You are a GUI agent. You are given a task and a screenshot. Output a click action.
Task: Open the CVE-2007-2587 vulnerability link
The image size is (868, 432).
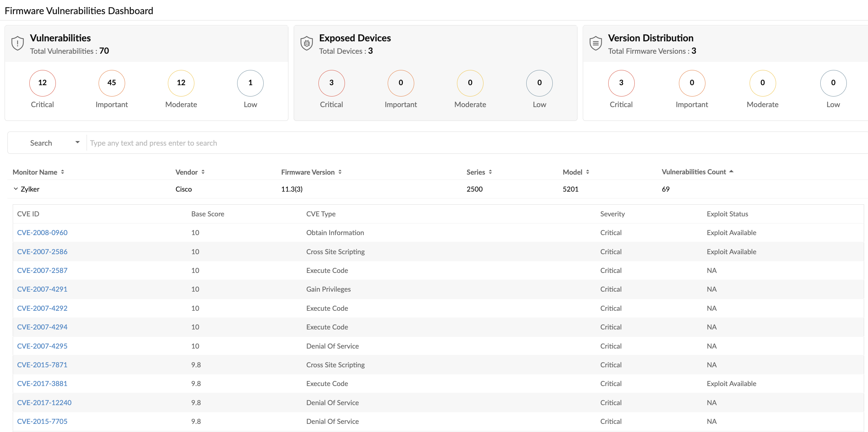(x=42, y=270)
